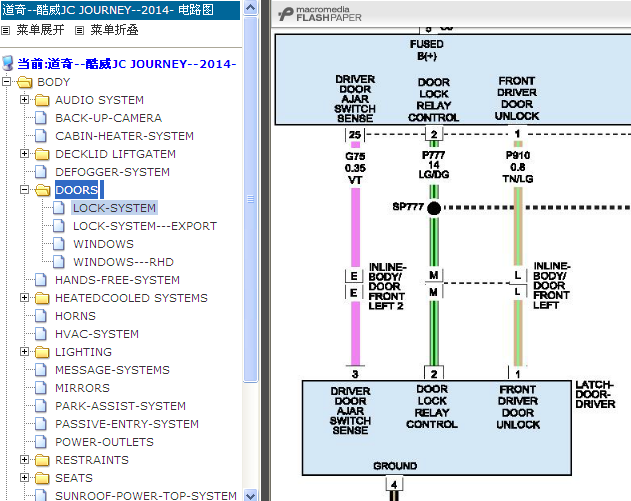
Task: Click the AUDIO SYSTEM folder icon
Action: (x=42, y=100)
